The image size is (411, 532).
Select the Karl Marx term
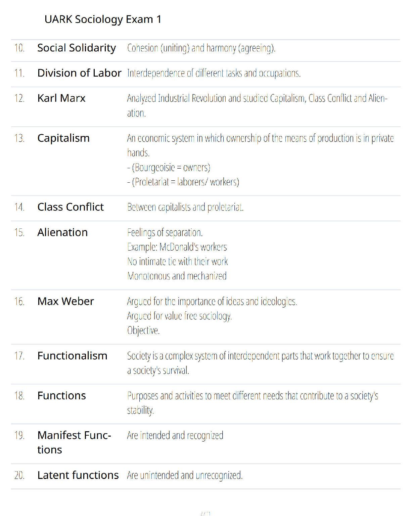[x=61, y=98]
